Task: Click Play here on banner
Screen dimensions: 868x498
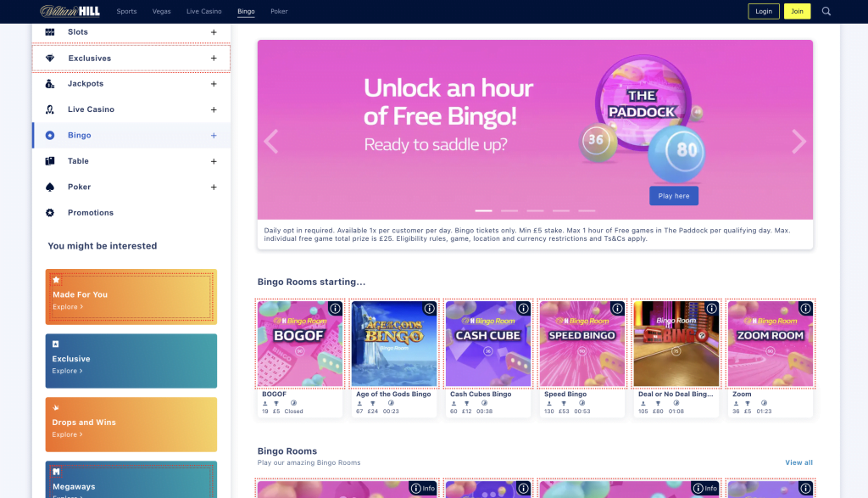Action: [674, 196]
